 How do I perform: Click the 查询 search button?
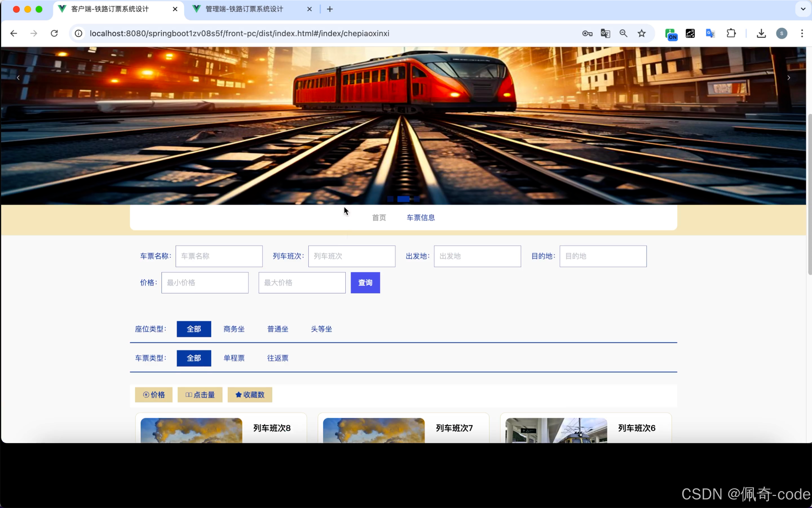[365, 282]
